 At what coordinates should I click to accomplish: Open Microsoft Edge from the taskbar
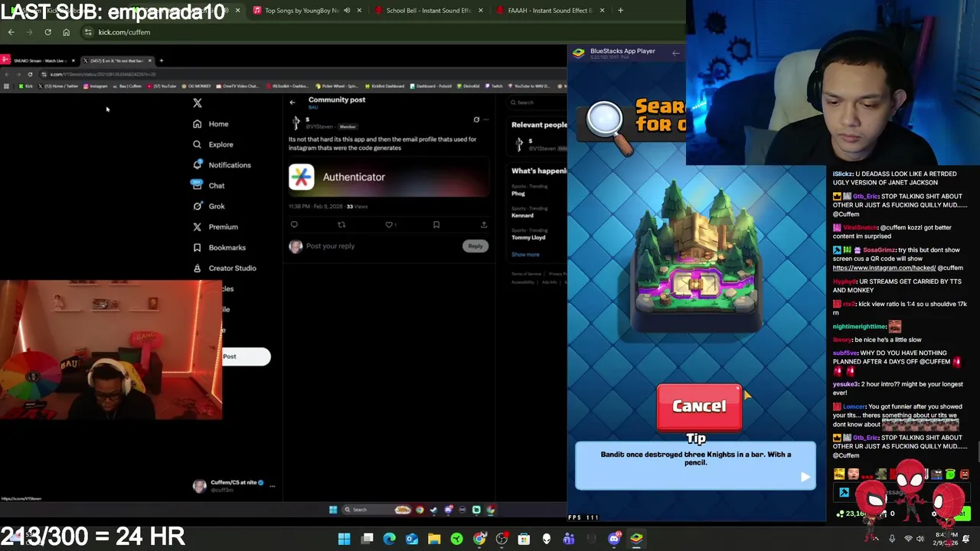[389, 540]
